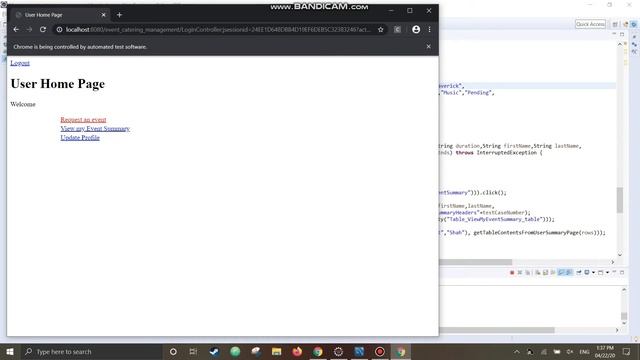Minimize the Eclipse editor panel

point(614,33)
